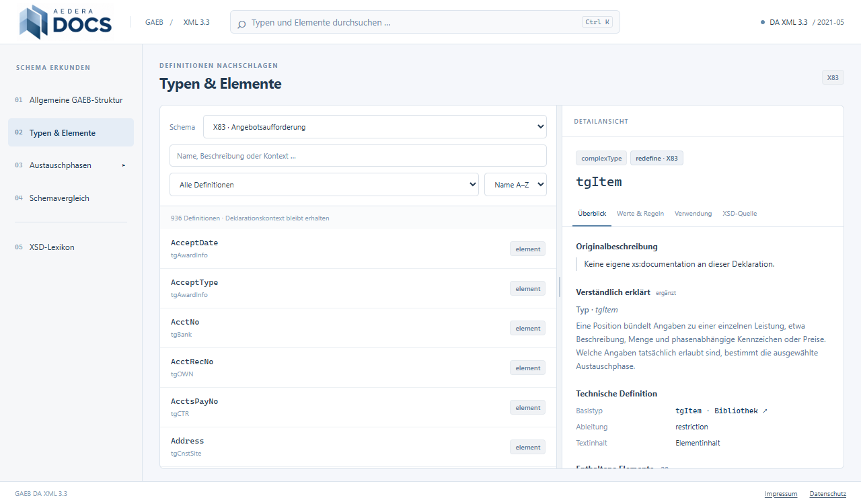Click the search magnifier icon

pos(241,23)
